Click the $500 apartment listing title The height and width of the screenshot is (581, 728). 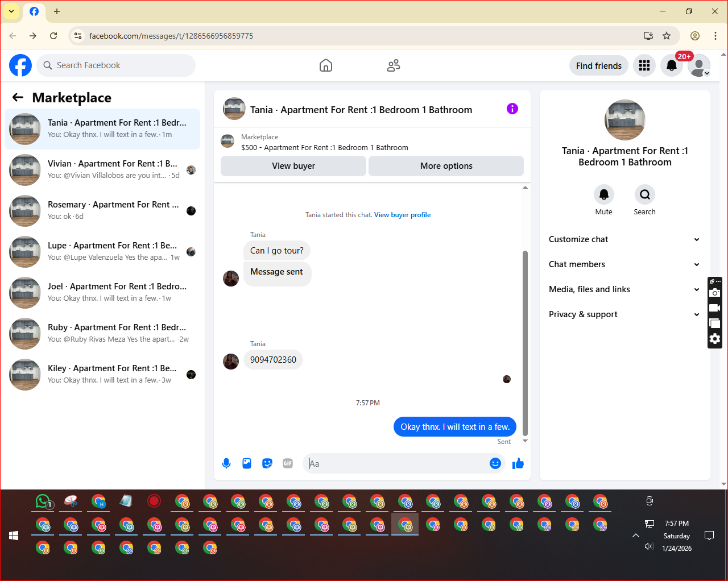point(325,148)
